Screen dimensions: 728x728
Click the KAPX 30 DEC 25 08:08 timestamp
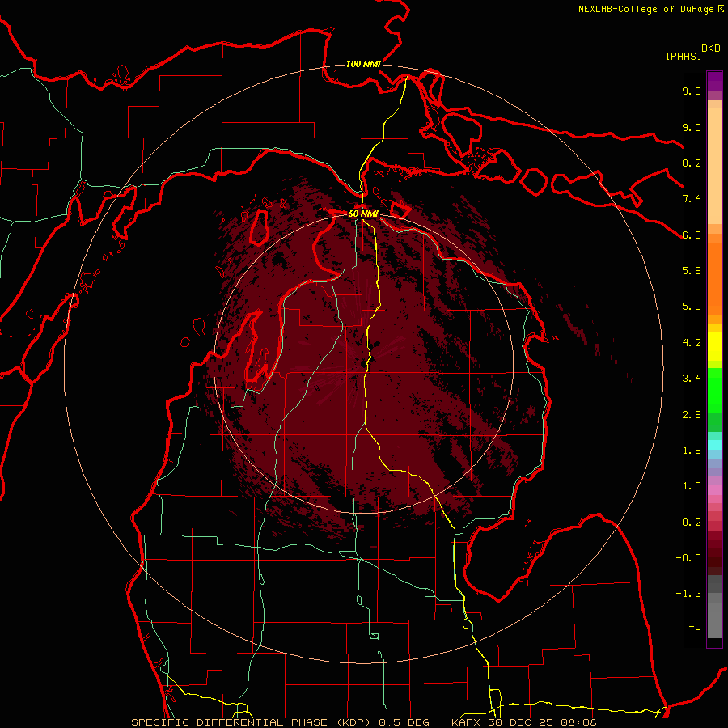524,722
